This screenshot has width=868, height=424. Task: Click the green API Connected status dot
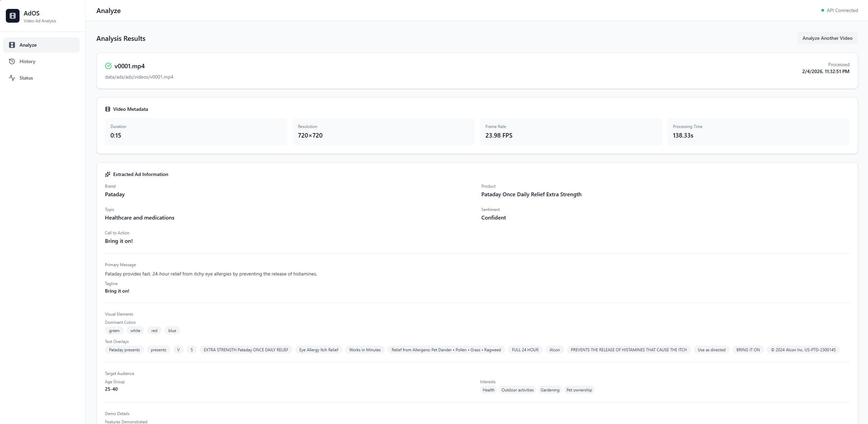(822, 10)
